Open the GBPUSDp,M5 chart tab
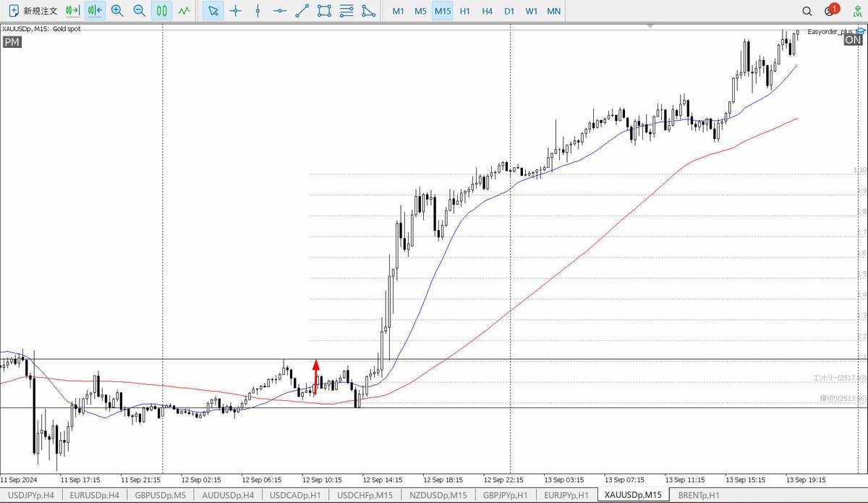Image resolution: width=868 pixels, height=503 pixels. point(159,495)
